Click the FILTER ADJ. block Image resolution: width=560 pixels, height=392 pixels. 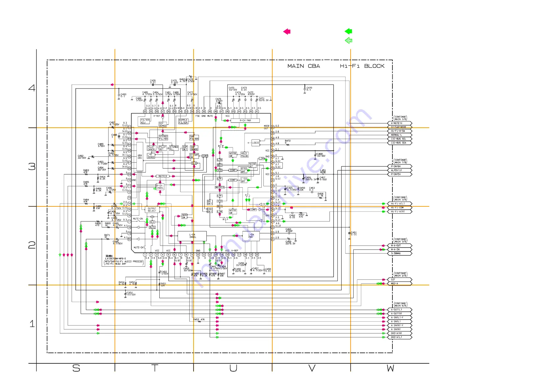click(x=145, y=121)
